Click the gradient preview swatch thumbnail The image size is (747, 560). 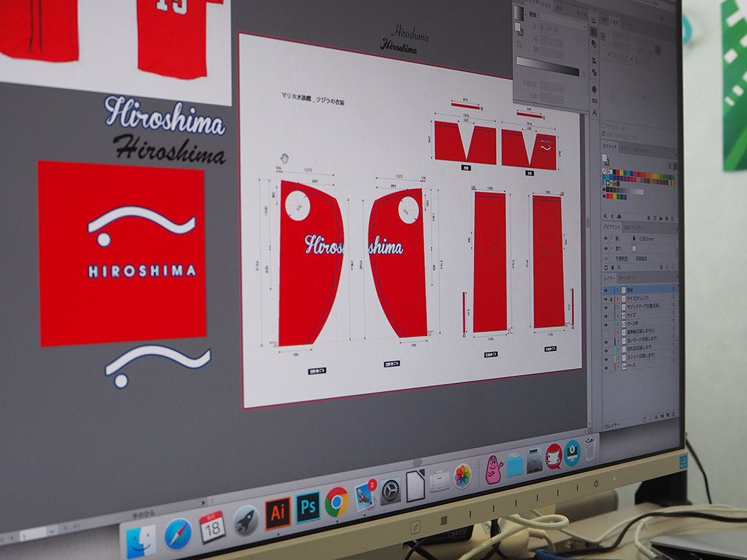tap(518, 13)
